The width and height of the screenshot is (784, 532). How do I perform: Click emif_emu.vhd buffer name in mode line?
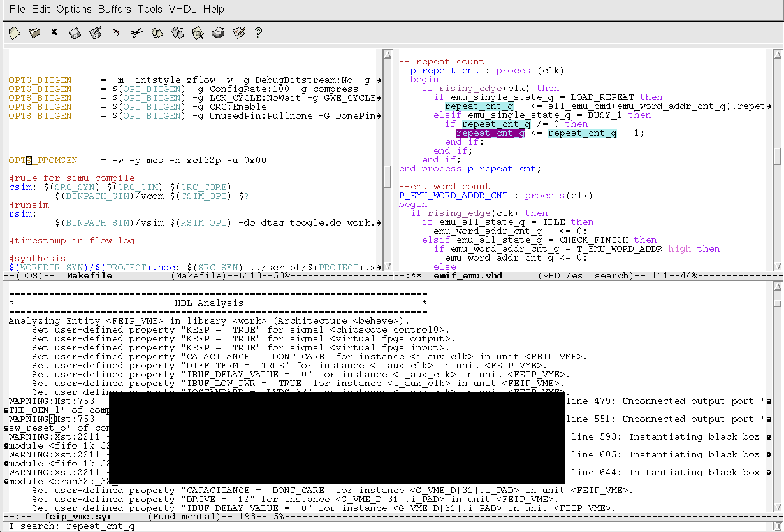pyautogui.click(x=468, y=276)
